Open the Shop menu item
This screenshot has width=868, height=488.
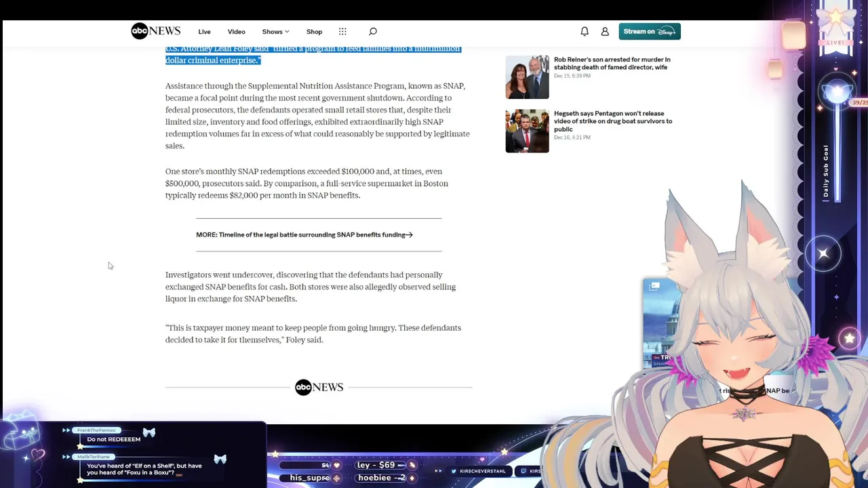point(314,32)
